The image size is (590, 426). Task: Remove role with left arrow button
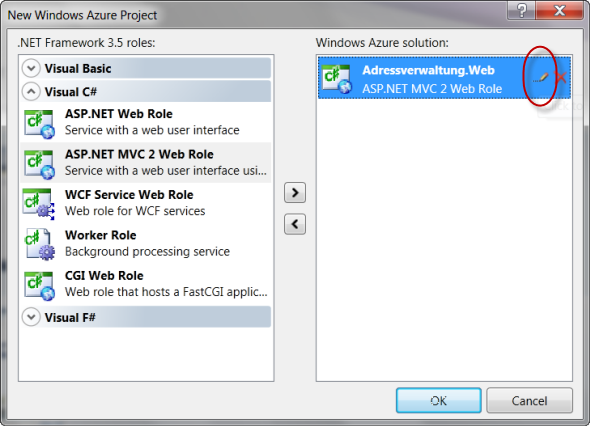(295, 224)
